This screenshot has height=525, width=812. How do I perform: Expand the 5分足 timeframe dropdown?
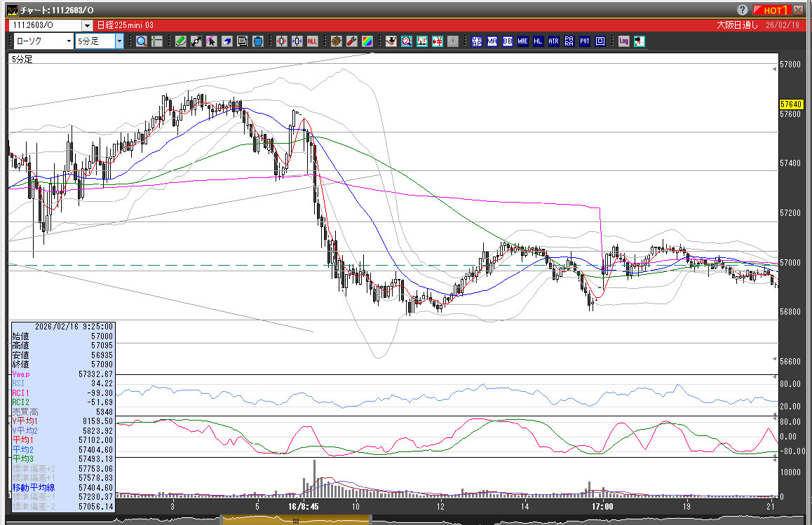pos(119,41)
